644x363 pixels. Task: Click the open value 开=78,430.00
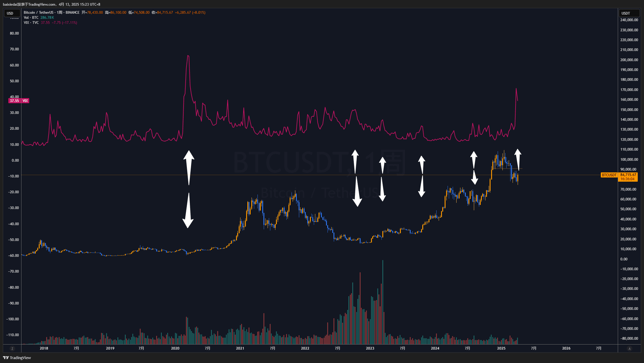pyautogui.click(x=92, y=13)
